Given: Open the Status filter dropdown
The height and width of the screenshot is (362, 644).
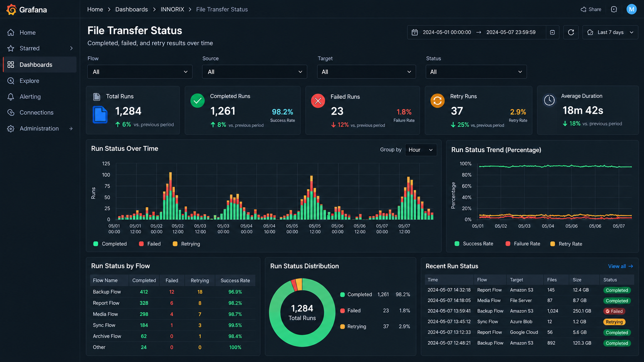Looking at the screenshot, I should 476,72.
